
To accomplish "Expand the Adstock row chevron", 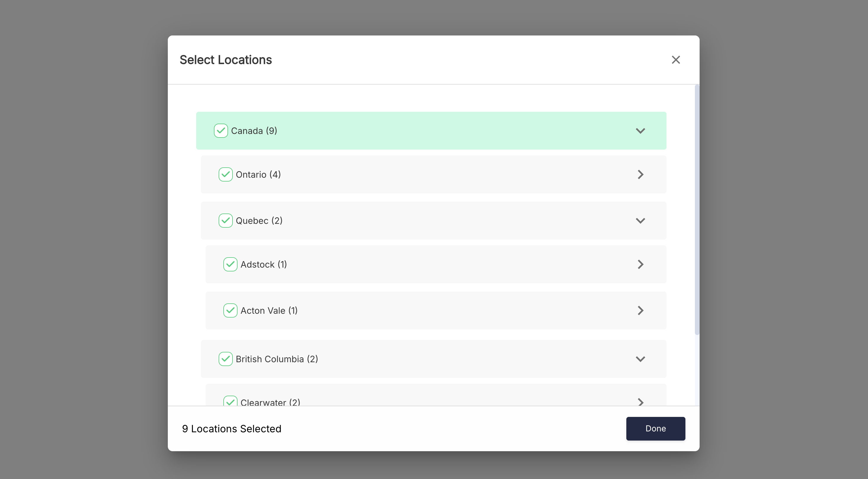I will pos(640,264).
